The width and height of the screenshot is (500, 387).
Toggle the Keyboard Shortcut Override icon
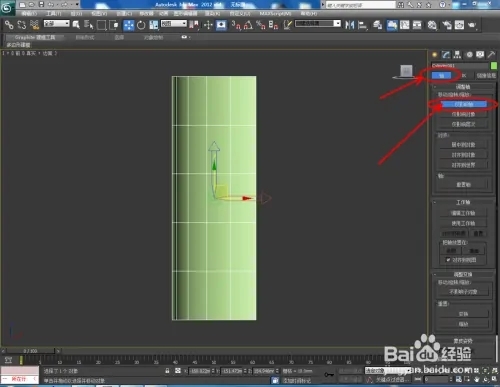[x=221, y=25]
